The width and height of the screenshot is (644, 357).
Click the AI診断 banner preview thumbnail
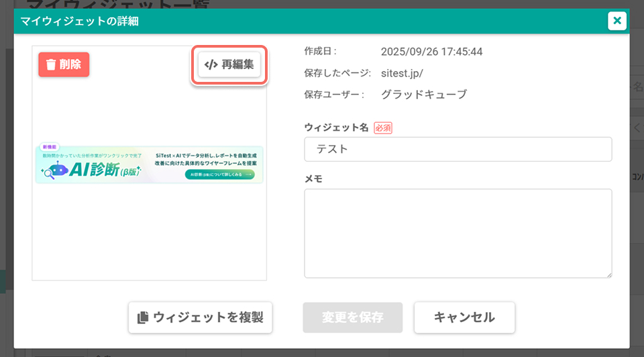pos(149,164)
